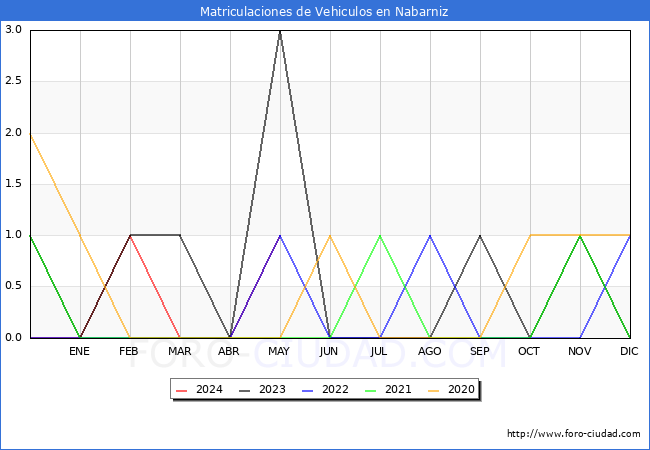Click the AGO month axis label
This screenshot has height=450, width=650.
[429, 351]
